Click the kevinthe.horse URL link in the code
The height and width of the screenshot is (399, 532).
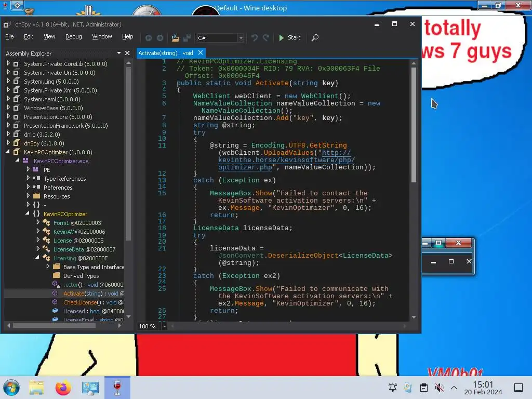click(287, 160)
